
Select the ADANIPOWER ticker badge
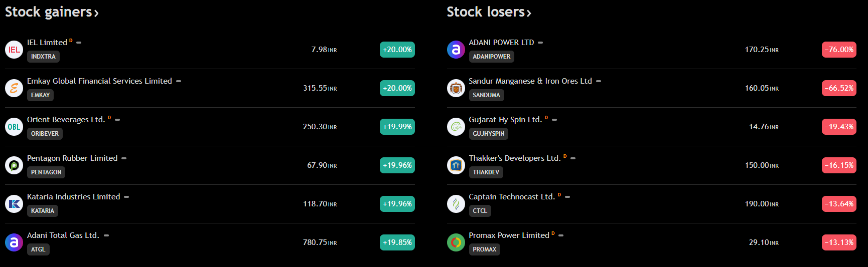point(492,57)
